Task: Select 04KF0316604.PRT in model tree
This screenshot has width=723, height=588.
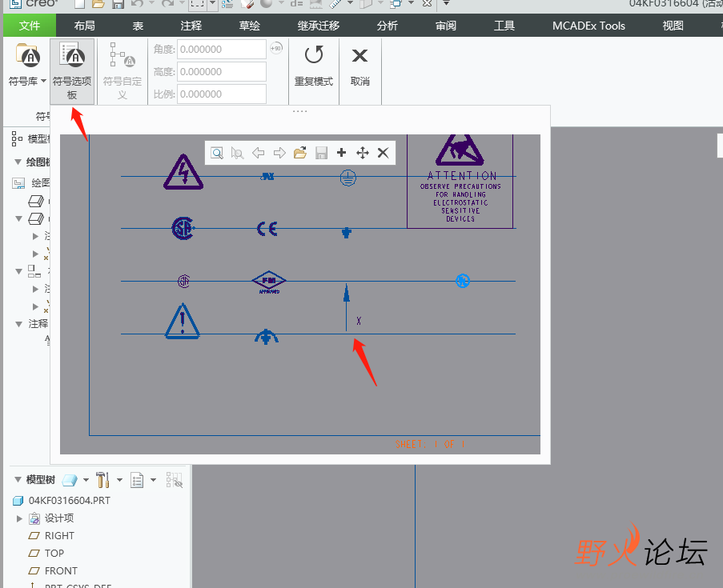Action: point(69,501)
